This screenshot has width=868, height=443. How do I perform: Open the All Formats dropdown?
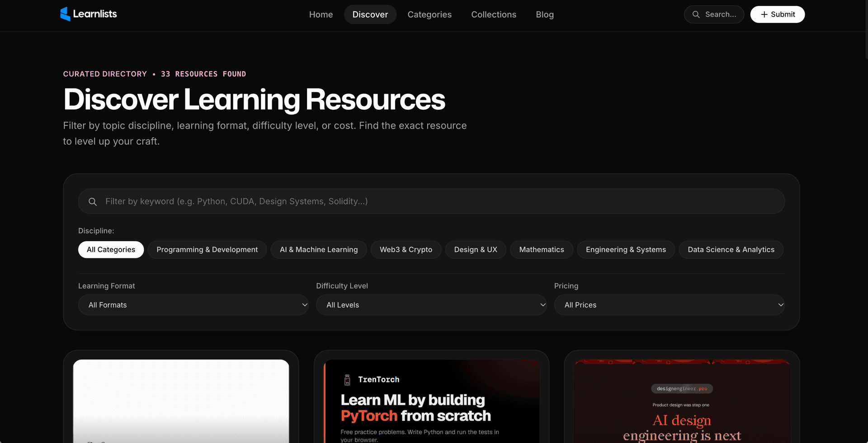point(193,305)
